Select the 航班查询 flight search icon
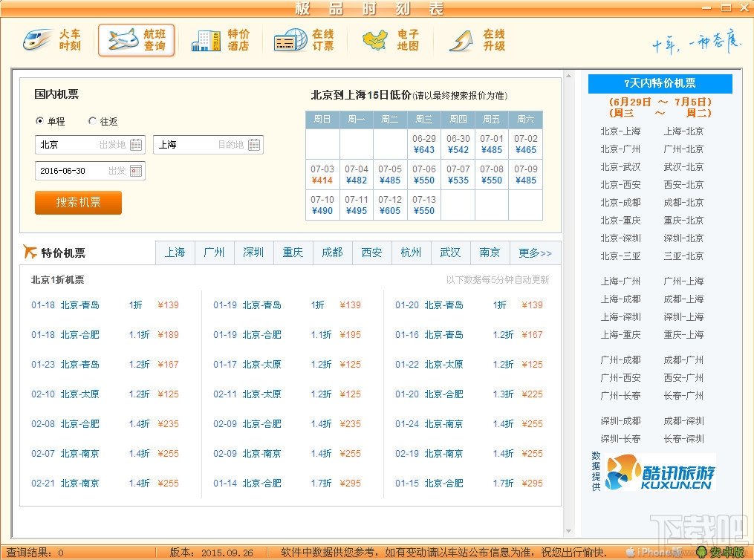This screenshot has height=560, width=754. click(137, 40)
